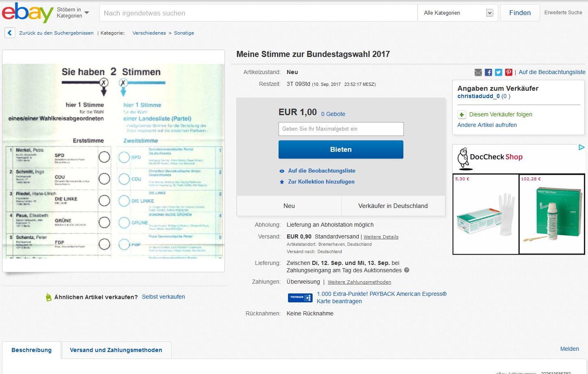Click the green tag sell icon
Image resolution: width=588 pixels, height=374 pixels.
tap(49, 297)
